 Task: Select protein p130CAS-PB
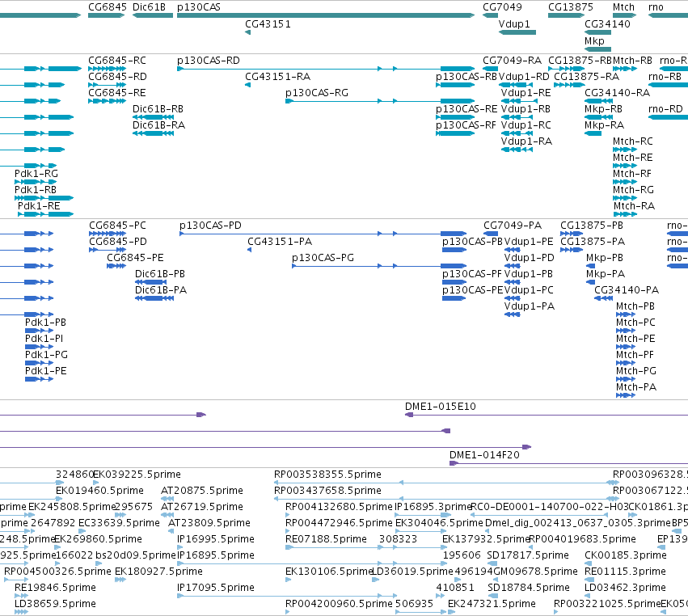454,250
